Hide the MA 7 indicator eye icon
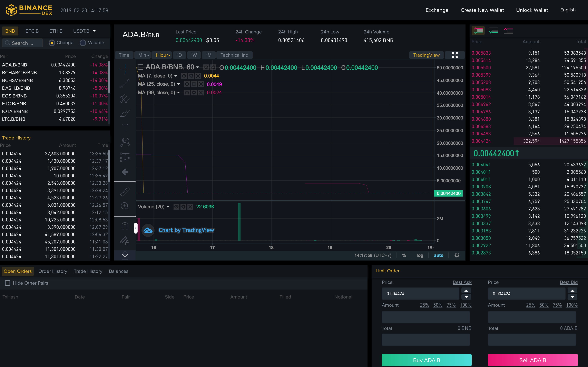588x367 pixels. 184,76
